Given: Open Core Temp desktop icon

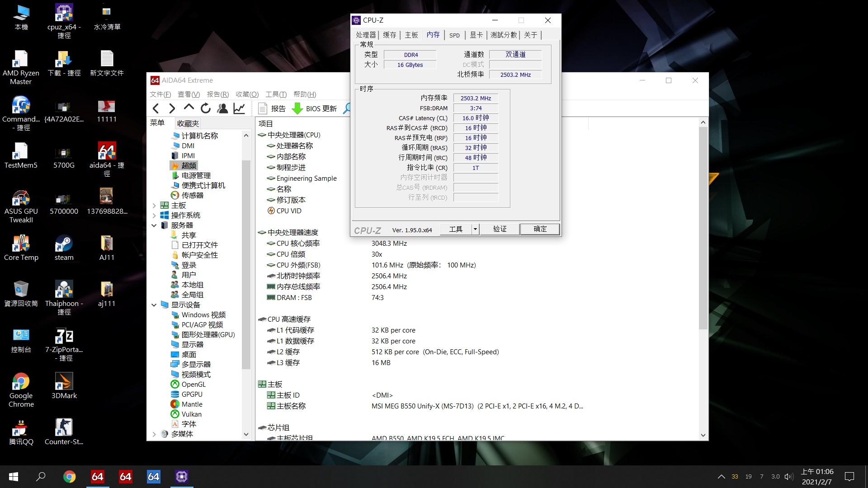Looking at the screenshot, I should point(21,248).
